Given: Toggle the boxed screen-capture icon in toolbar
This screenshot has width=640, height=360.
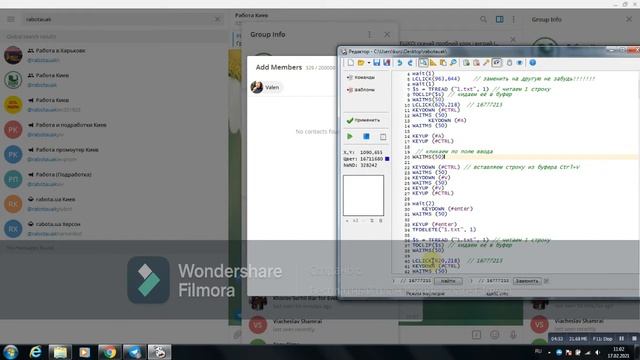Looking at the screenshot, I should click(496, 63).
